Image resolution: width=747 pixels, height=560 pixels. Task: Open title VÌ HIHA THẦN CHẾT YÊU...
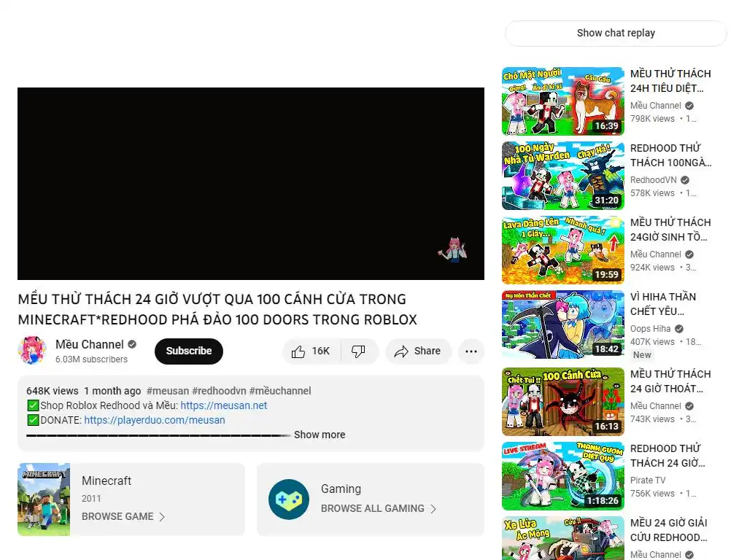click(x=662, y=304)
